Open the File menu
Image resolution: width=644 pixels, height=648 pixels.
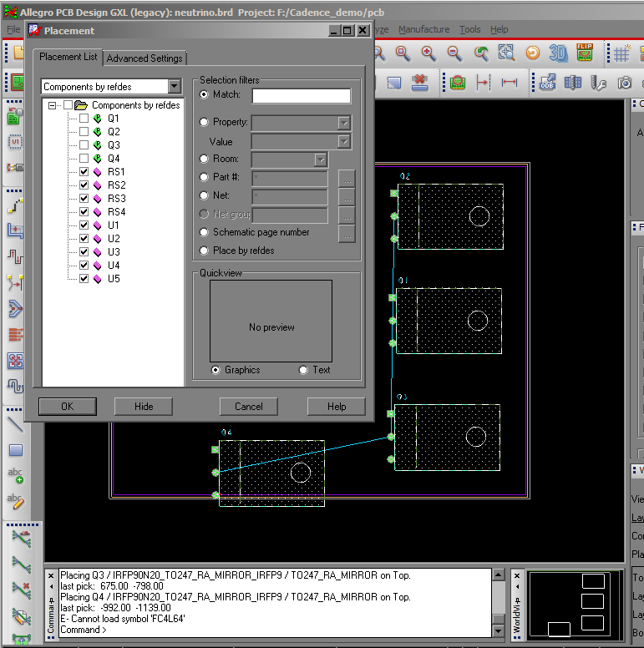(13, 29)
